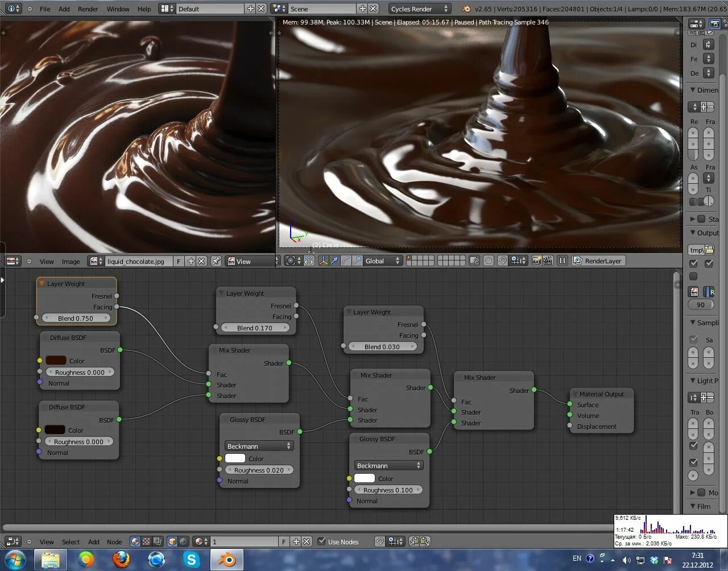This screenshot has height=571, width=728.
Task: Click the liquid_chocolate.jpg image name field
Action: click(139, 262)
